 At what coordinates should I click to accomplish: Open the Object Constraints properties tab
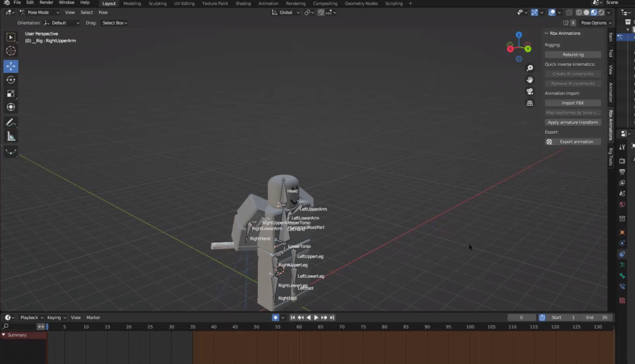coord(622,254)
